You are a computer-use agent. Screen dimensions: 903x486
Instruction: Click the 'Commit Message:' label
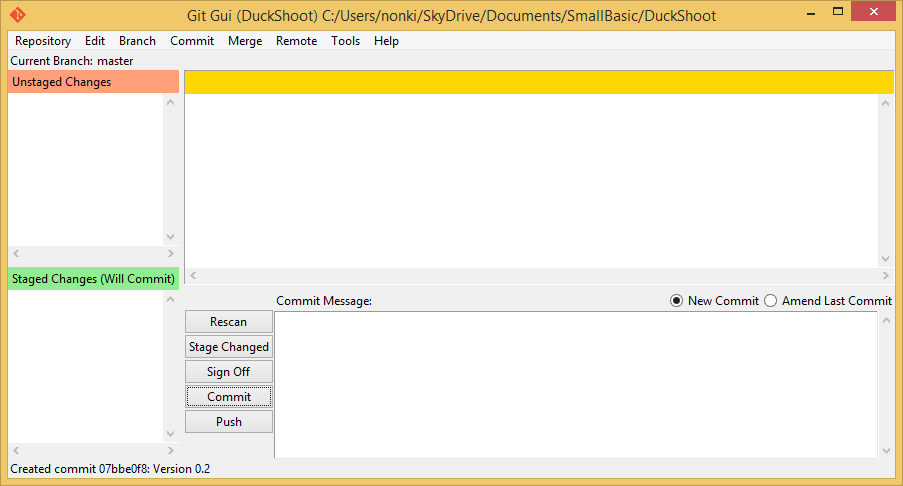[324, 301]
